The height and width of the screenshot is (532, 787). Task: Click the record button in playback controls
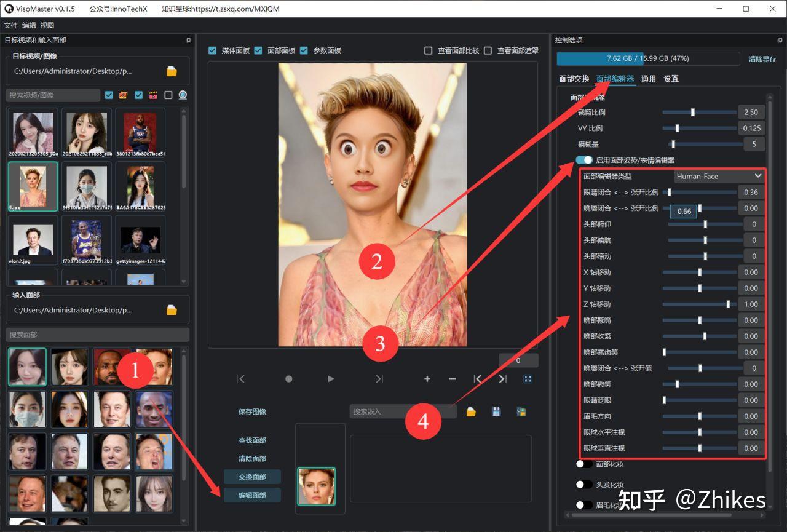tap(288, 379)
